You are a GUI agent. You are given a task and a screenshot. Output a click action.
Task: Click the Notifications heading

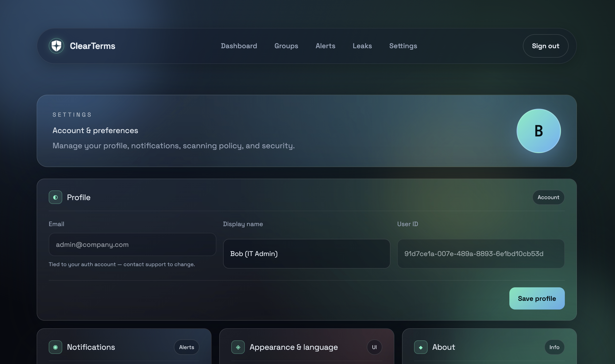pyautogui.click(x=91, y=347)
